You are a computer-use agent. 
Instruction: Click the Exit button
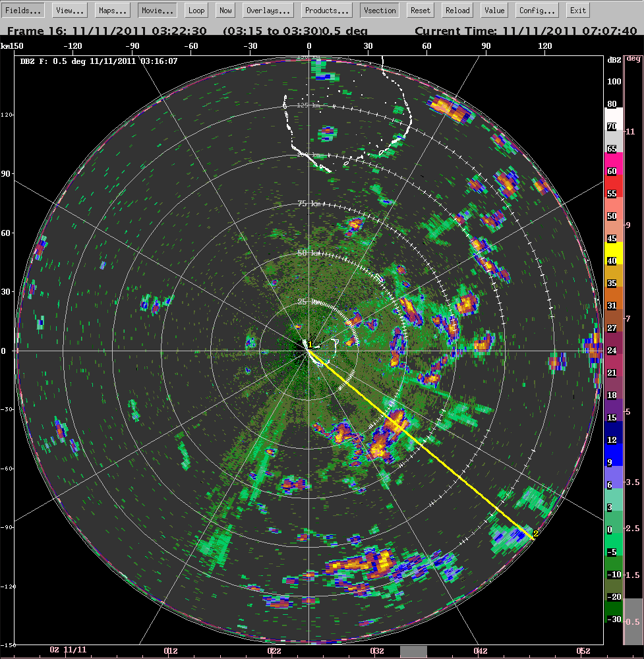(577, 11)
